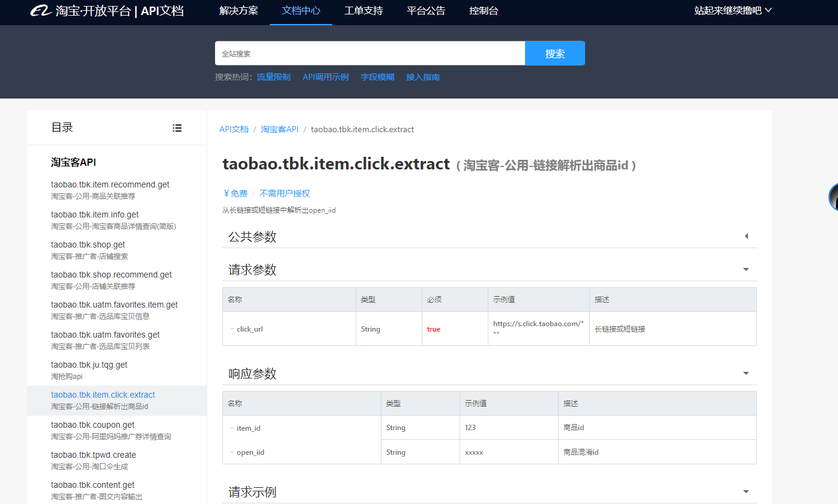Select the 文档中心 nav tab
Image resolution: width=838 pixels, height=504 pixels.
coord(301,11)
